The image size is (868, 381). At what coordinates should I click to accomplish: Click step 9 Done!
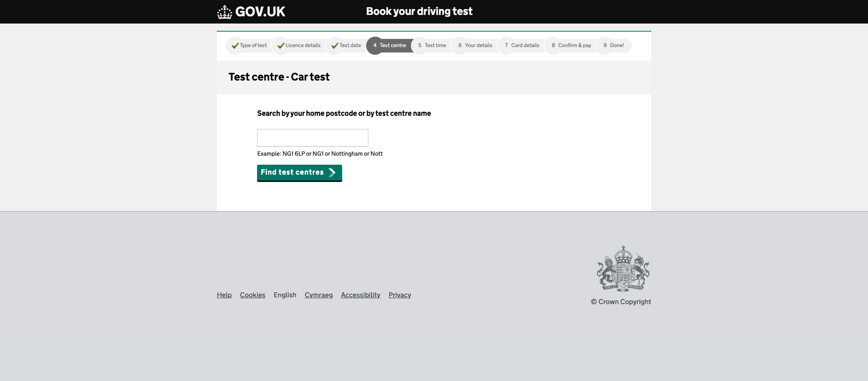point(614,46)
